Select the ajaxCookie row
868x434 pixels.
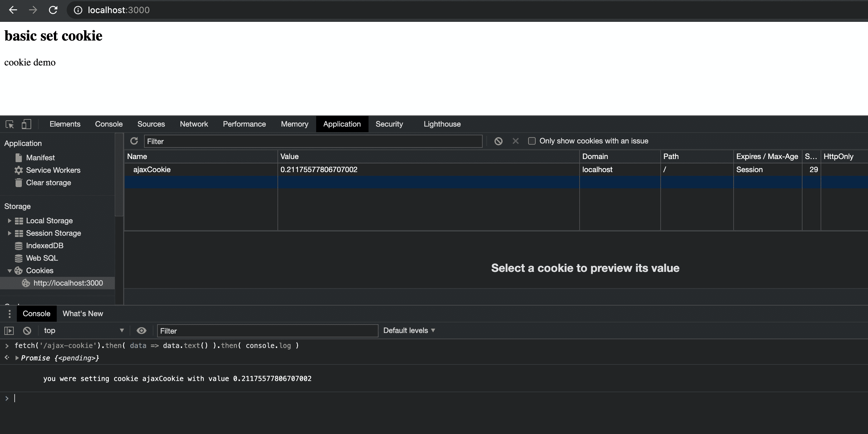point(152,170)
